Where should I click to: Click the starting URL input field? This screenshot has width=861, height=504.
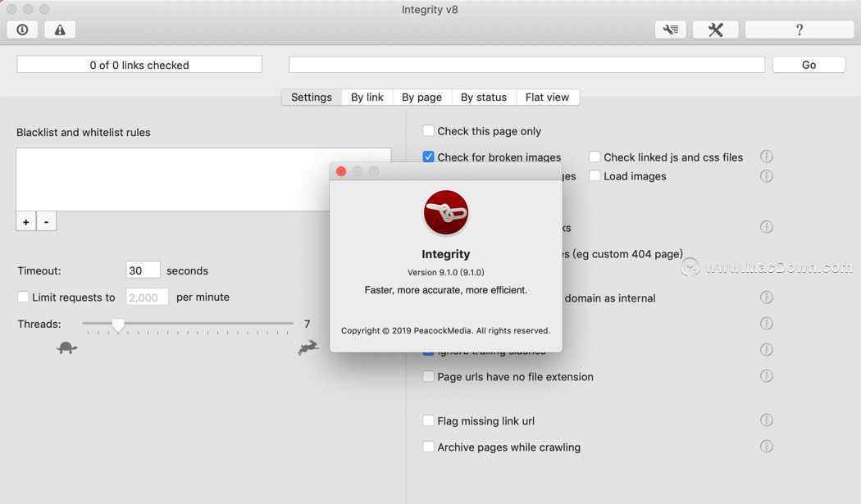526,65
